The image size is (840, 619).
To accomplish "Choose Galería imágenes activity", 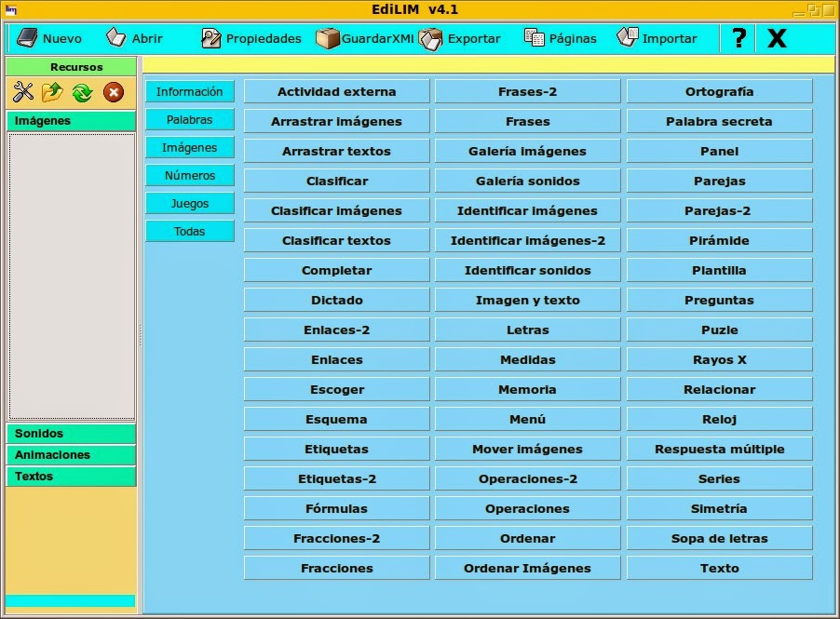I will point(528,151).
